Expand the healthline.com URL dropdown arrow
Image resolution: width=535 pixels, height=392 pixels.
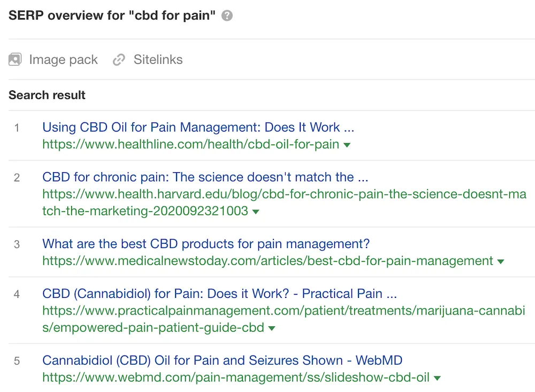pyautogui.click(x=347, y=145)
